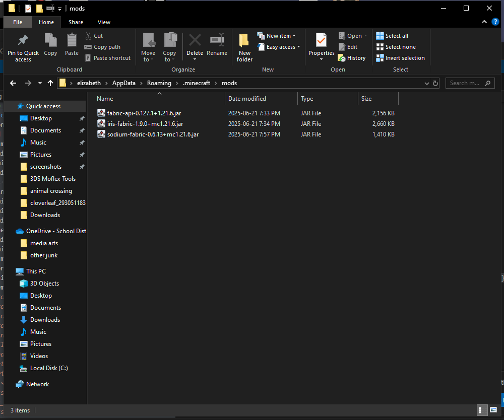Click Invert selection button

[x=400, y=58]
